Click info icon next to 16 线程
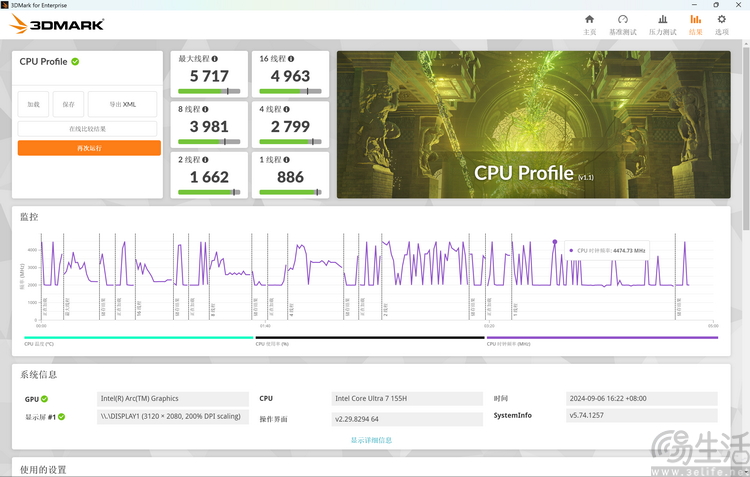Screen dimensions: 750x477 click(291, 59)
